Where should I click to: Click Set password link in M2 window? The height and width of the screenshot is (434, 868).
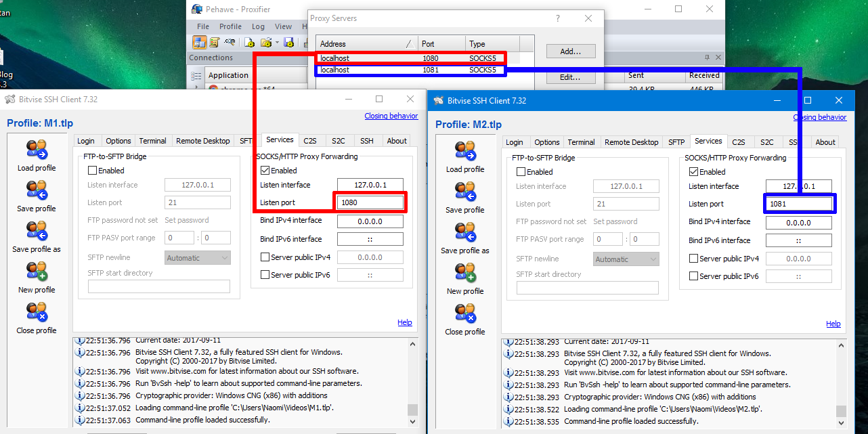[x=615, y=221]
